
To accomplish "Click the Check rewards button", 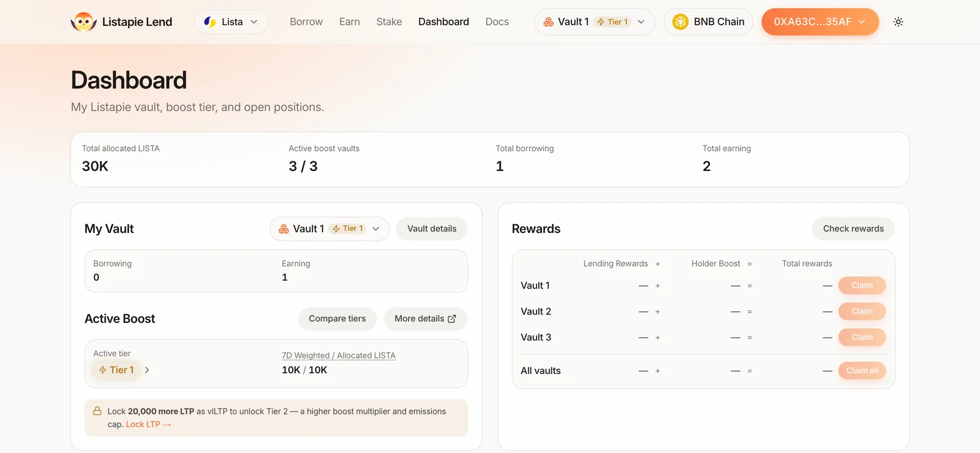I will tap(853, 229).
